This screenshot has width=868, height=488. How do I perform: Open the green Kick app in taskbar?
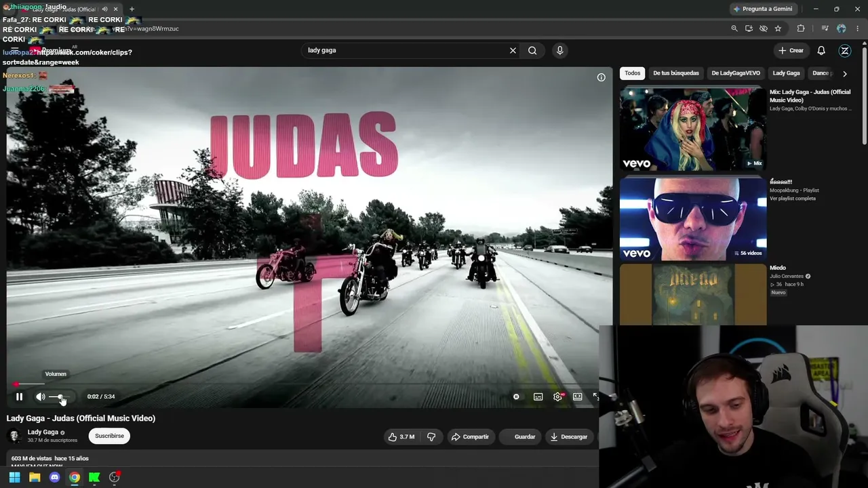[x=94, y=477]
